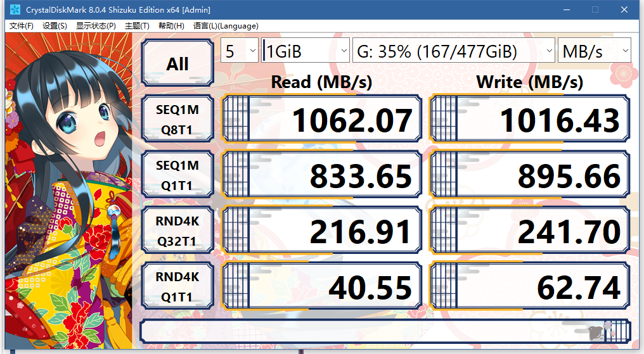
Task: Click the 216.91 random read result
Action: (321, 231)
